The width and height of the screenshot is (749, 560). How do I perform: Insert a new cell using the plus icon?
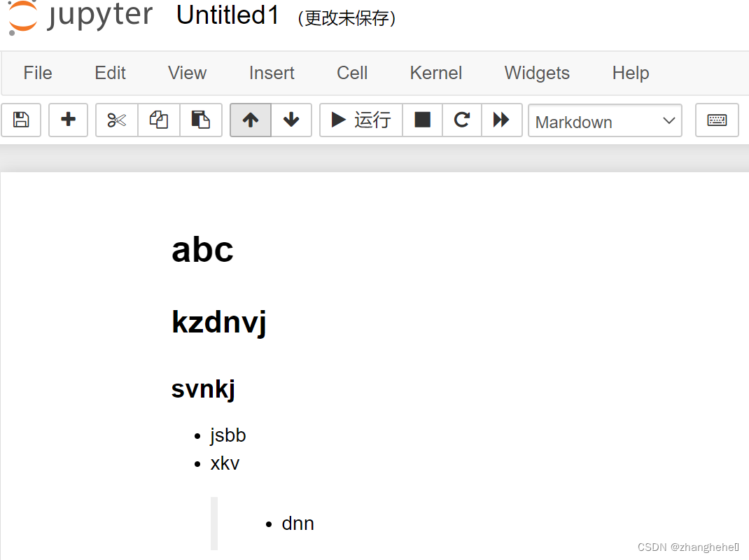pyautogui.click(x=68, y=120)
